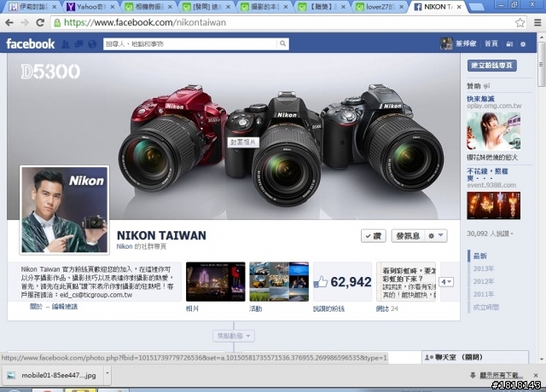This screenshot has width=546, height=392.
Task: Jump to newest in the timeline navigator
Action: pyautogui.click(x=479, y=256)
